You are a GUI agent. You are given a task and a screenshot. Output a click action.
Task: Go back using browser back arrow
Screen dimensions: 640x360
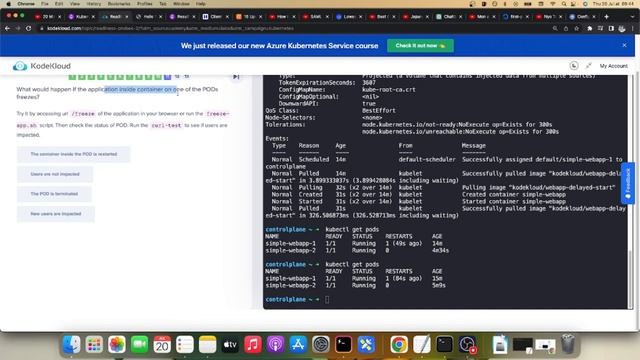[x=7, y=29]
